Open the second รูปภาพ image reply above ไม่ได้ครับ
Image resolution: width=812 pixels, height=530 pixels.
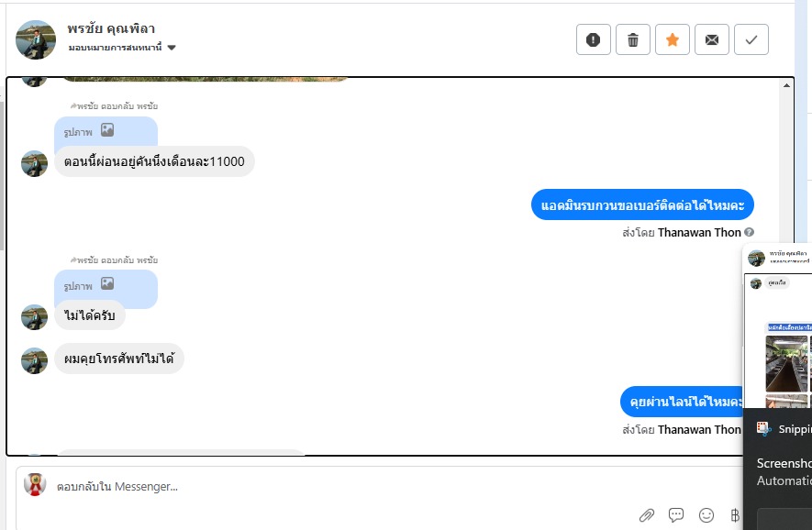(x=106, y=285)
